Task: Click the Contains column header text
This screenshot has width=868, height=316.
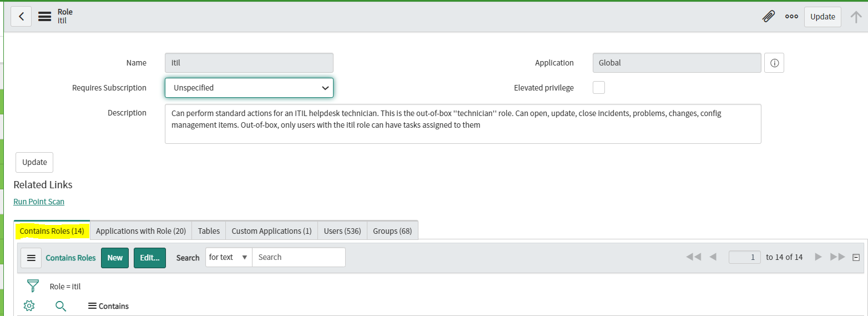Action: tap(114, 306)
